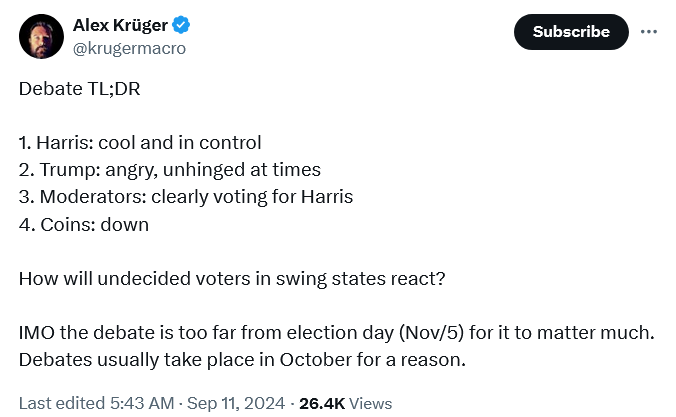Click the undecided voters question sentence
This screenshot has width=676, height=417.
click(x=232, y=278)
